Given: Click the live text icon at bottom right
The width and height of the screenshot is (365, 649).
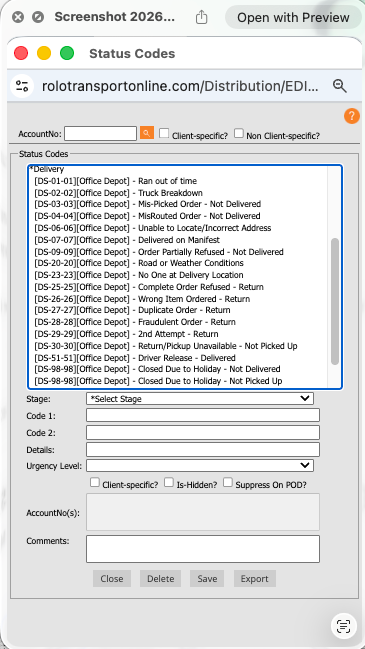Looking at the screenshot, I should (344, 626).
